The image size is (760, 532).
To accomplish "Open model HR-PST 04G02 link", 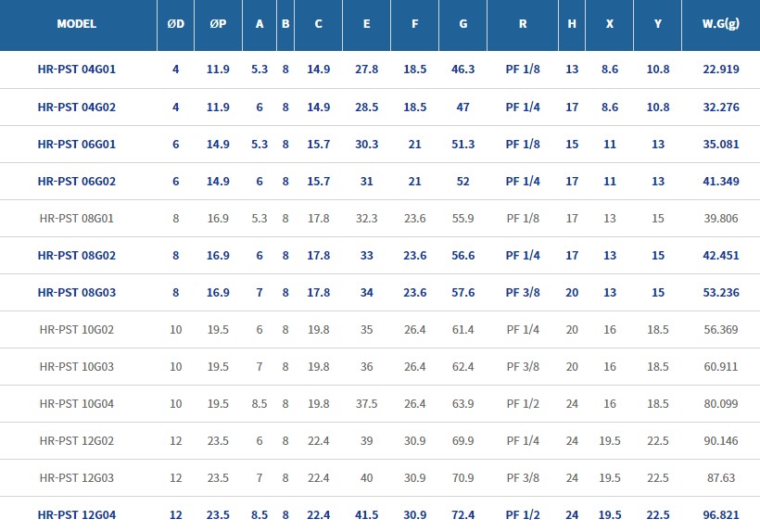I will pos(77,108).
